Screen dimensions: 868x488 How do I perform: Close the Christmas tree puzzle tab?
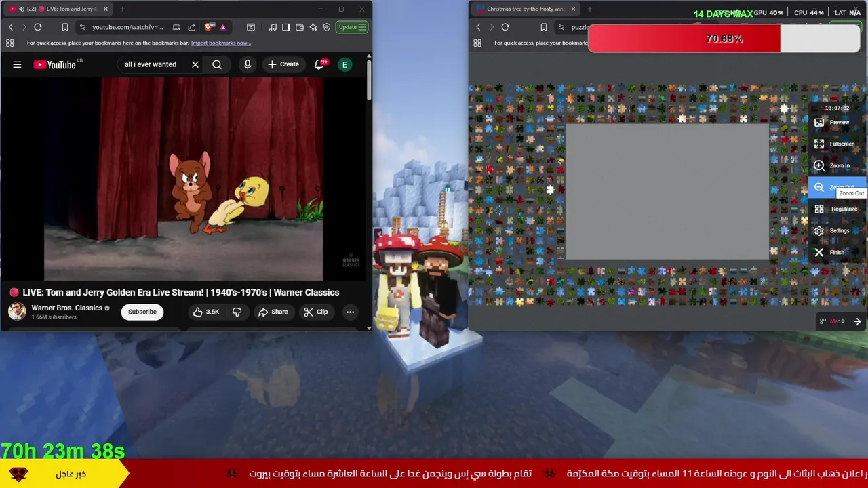(573, 9)
